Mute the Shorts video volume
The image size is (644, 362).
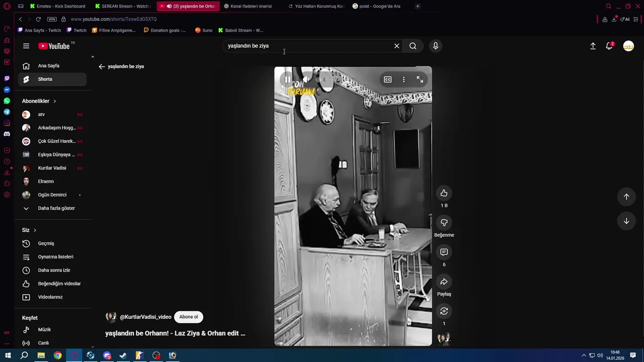[x=305, y=79]
